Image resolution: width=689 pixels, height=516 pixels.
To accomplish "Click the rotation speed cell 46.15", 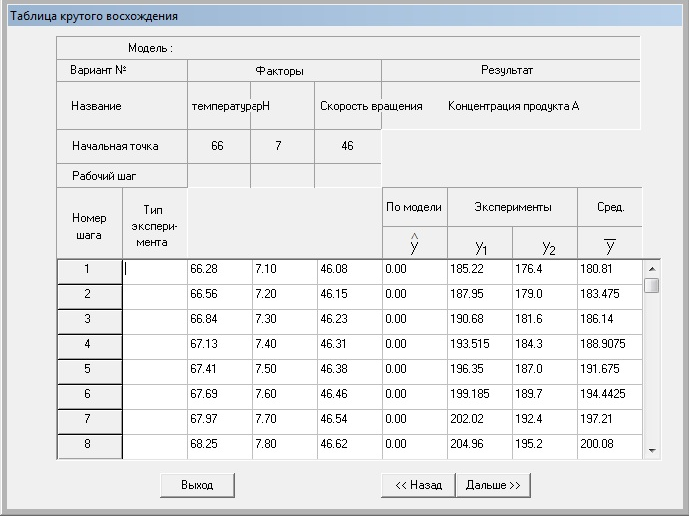I will [x=350, y=297].
